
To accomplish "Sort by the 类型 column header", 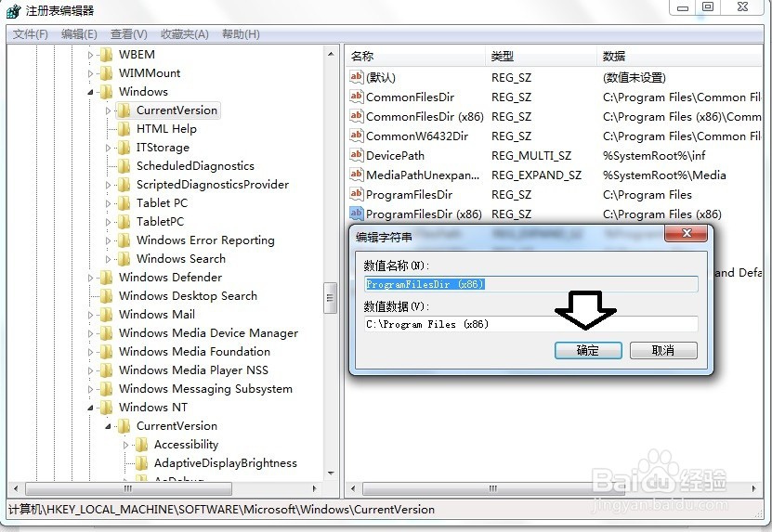I will 541,56.
